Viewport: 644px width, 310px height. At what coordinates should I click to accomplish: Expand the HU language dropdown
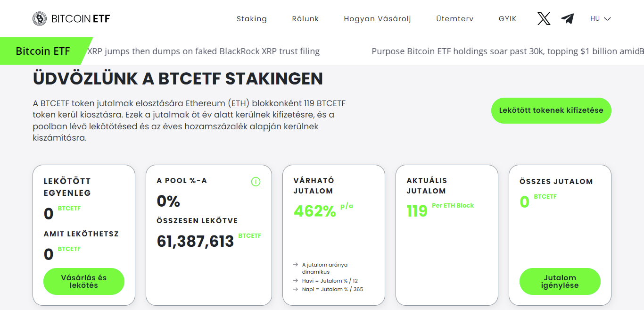click(601, 19)
